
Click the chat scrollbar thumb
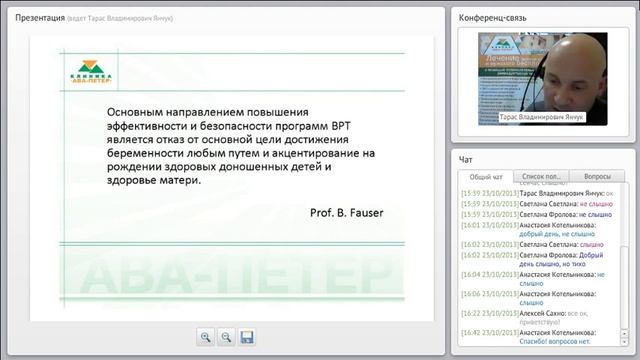point(624,287)
